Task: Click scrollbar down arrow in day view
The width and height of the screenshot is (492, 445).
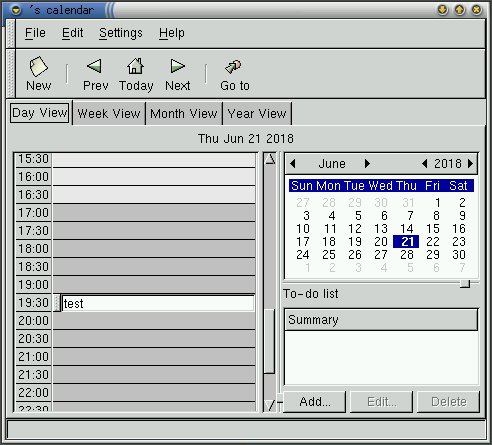Action: 270,405
